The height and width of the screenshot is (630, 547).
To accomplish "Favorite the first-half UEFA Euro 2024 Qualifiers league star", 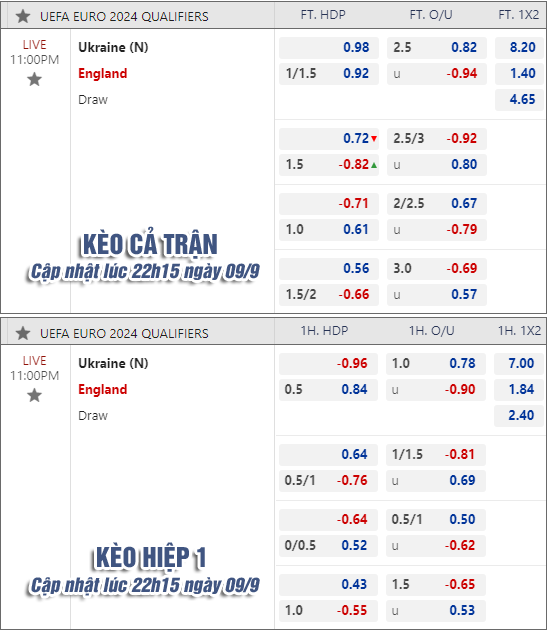I will click(23, 333).
